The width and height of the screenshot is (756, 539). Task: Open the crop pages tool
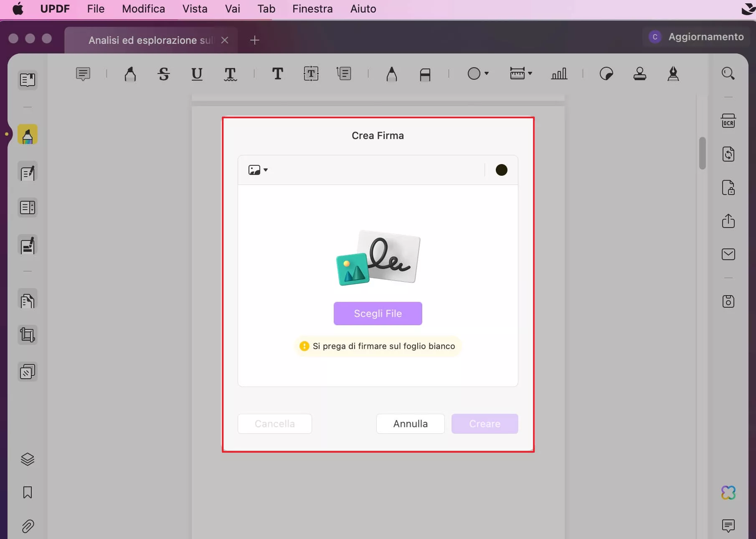click(x=28, y=335)
